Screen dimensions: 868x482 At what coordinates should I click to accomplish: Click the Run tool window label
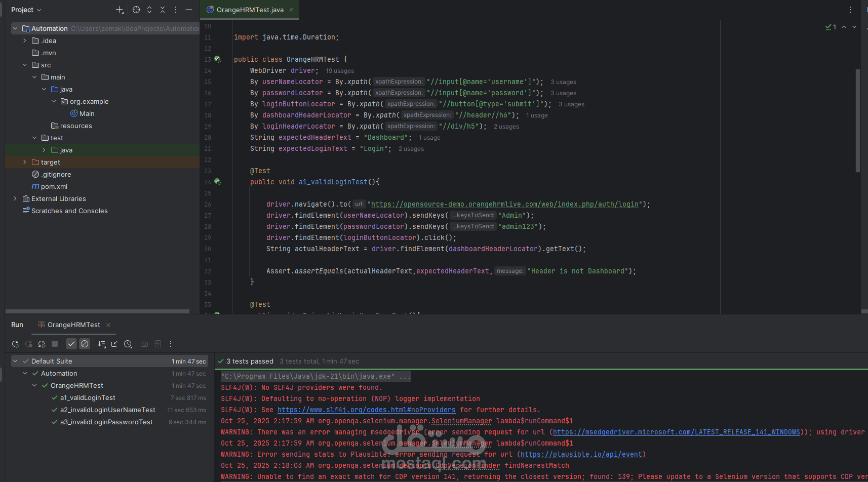[x=17, y=325]
